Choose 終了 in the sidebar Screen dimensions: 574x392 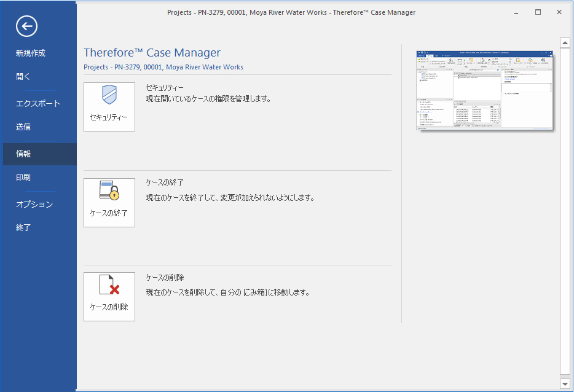23,228
